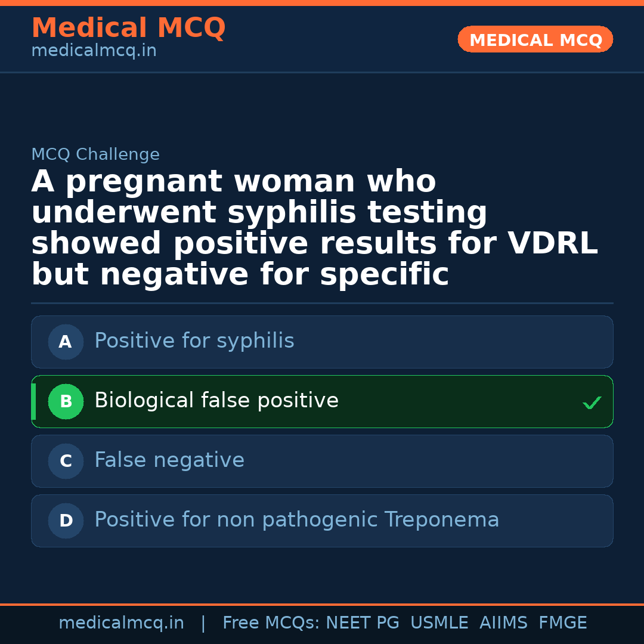Image resolution: width=644 pixels, height=644 pixels.
Task: Choose the "Biological false positive" answer text
Action: tap(216, 401)
